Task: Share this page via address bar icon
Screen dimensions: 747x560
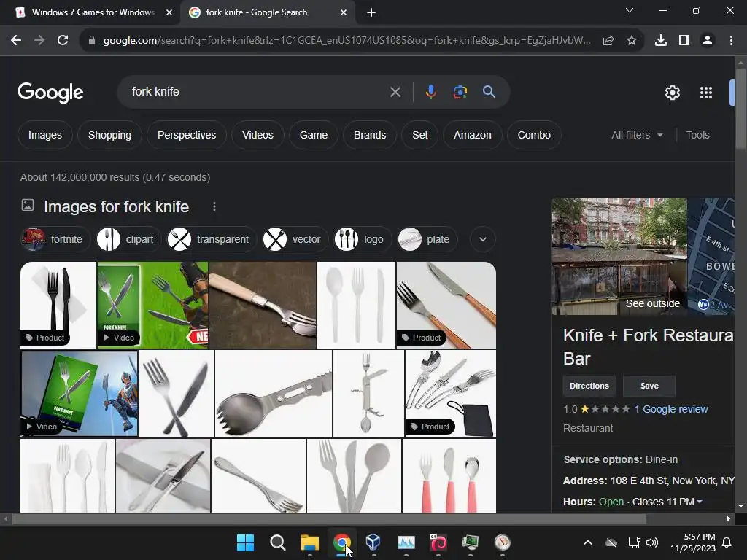Action: 608,41
